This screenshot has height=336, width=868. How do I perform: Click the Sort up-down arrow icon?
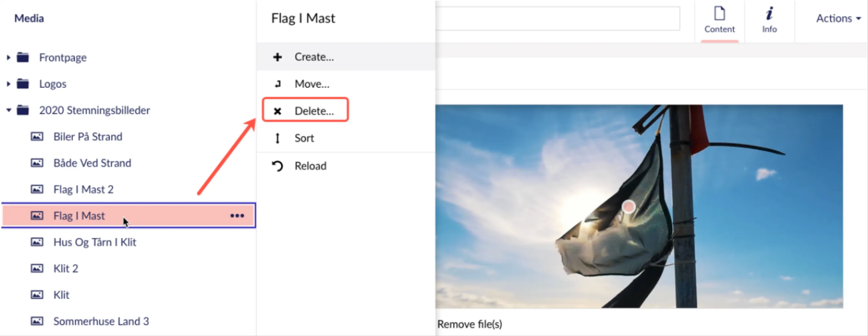277,138
